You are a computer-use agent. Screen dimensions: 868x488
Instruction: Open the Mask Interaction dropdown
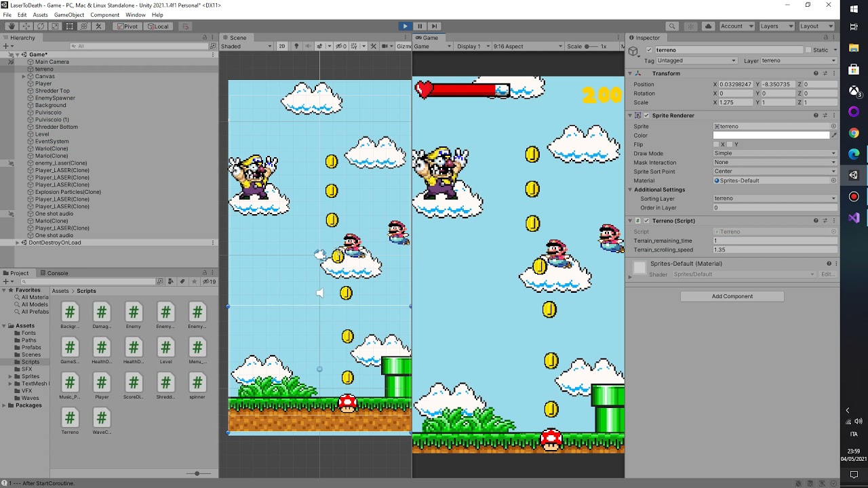(x=775, y=163)
